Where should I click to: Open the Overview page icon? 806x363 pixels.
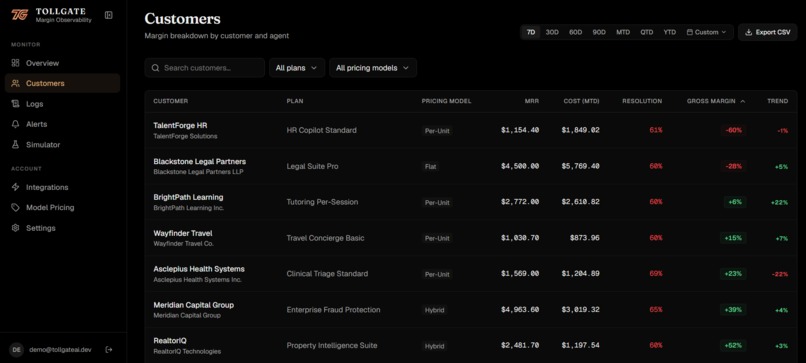click(15, 63)
